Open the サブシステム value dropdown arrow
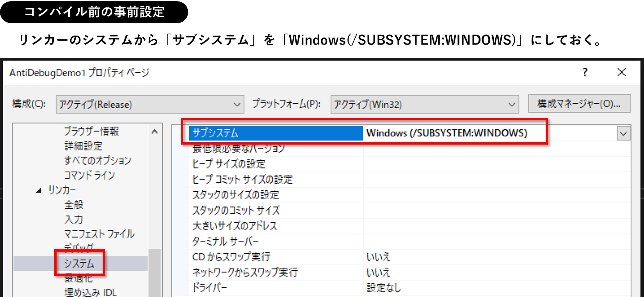 pos(623,134)
